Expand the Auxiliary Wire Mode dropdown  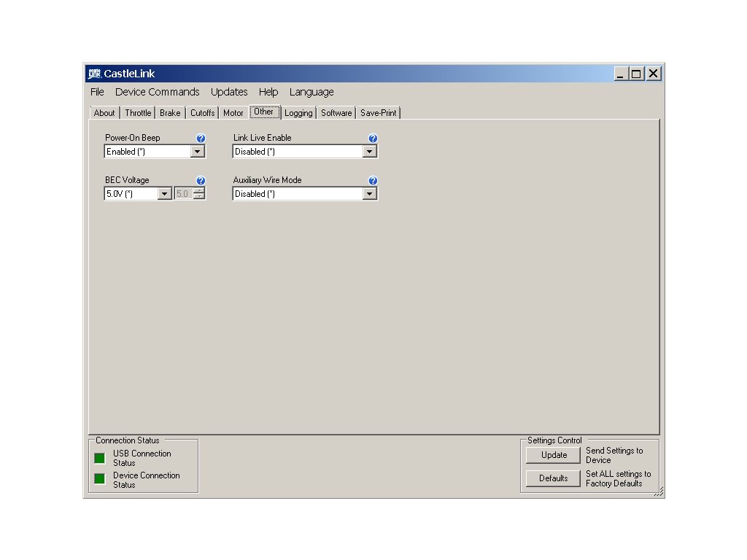tap(370, 194)
